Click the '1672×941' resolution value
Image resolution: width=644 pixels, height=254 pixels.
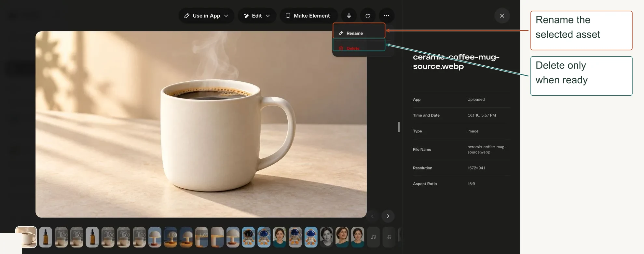476,168
